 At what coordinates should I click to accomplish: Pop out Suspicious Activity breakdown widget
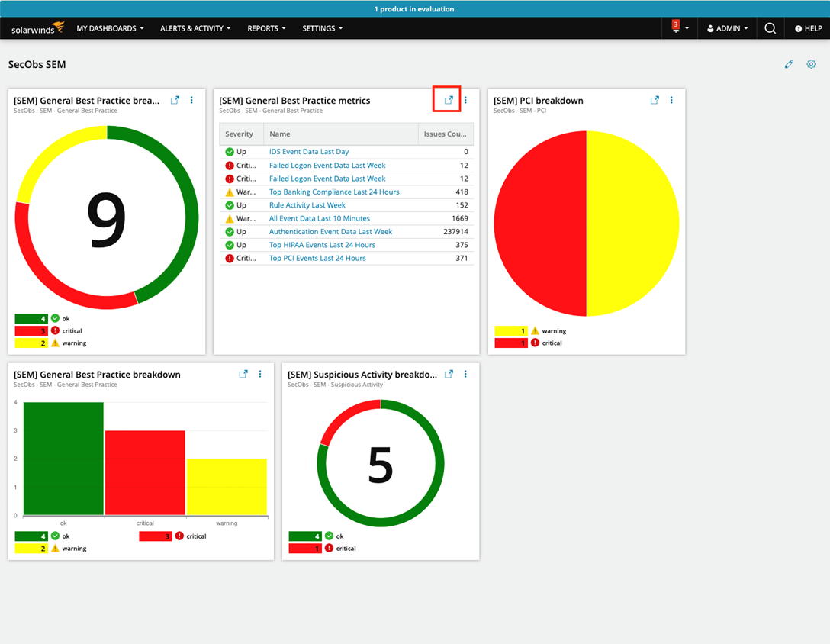point(449,374)
